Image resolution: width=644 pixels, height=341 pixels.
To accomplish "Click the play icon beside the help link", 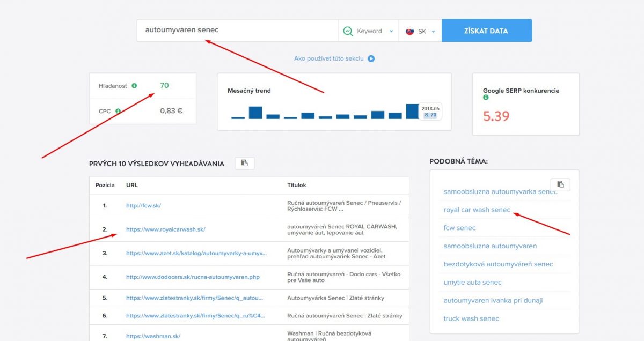I will (371, 59).
